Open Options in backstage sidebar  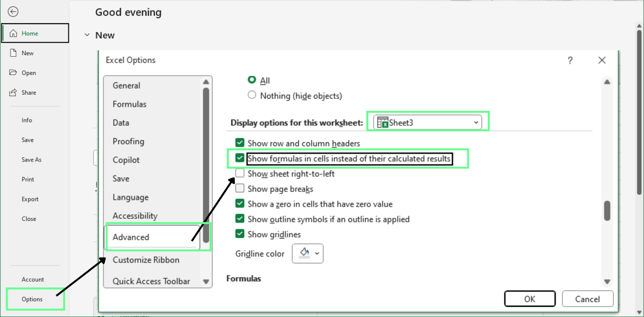32,299
